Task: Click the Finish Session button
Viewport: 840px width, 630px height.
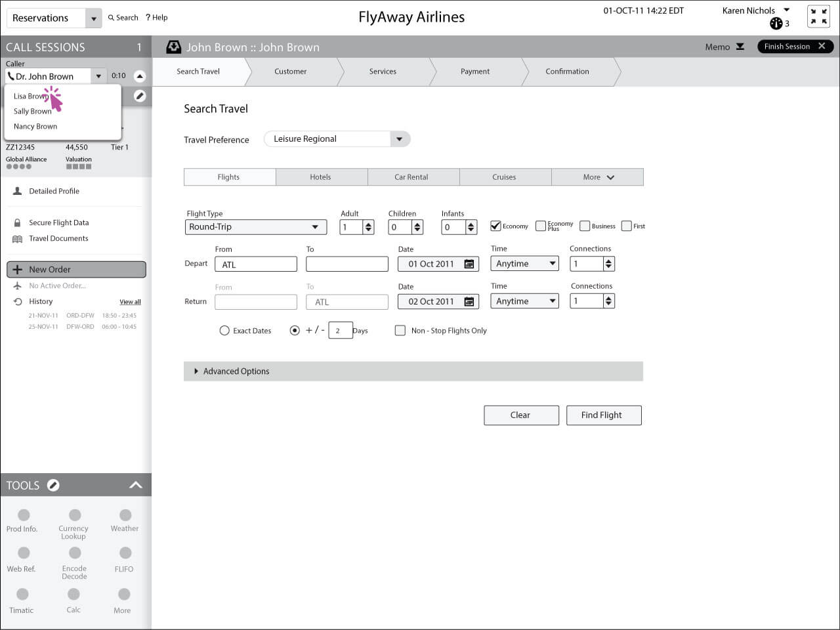Action: (x=795, y=47)
